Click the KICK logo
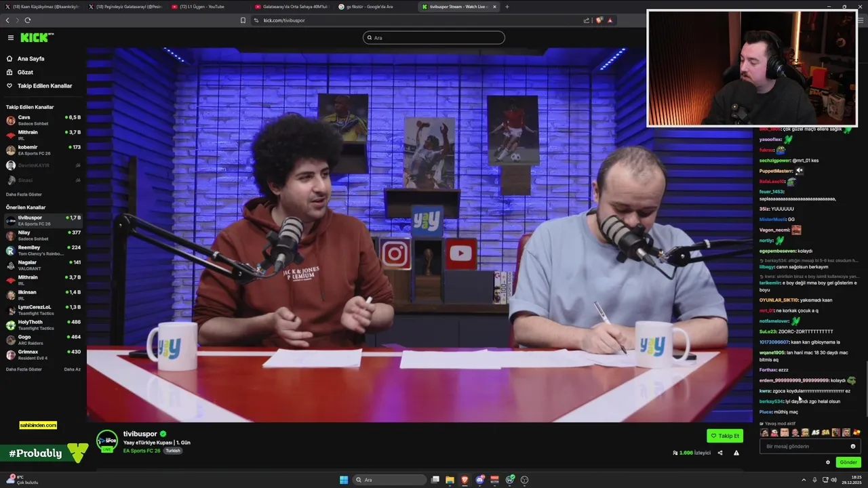The image size is (868, 488). click(37, 37)
